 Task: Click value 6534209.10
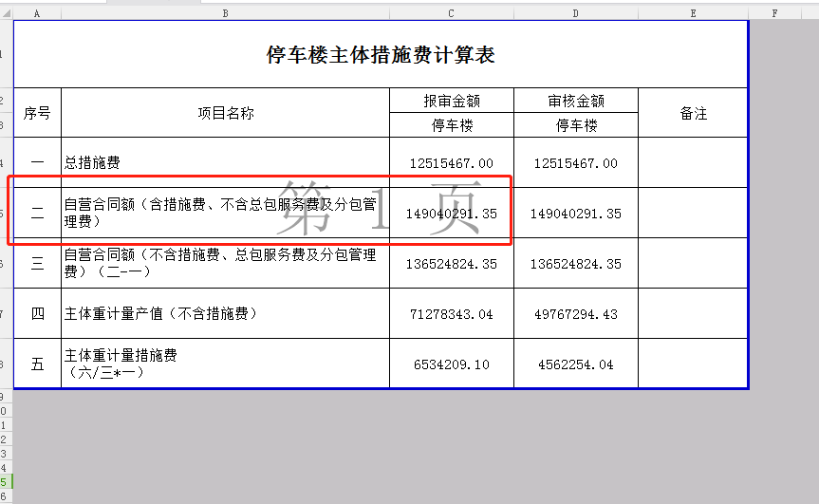(x=452, y=364)
